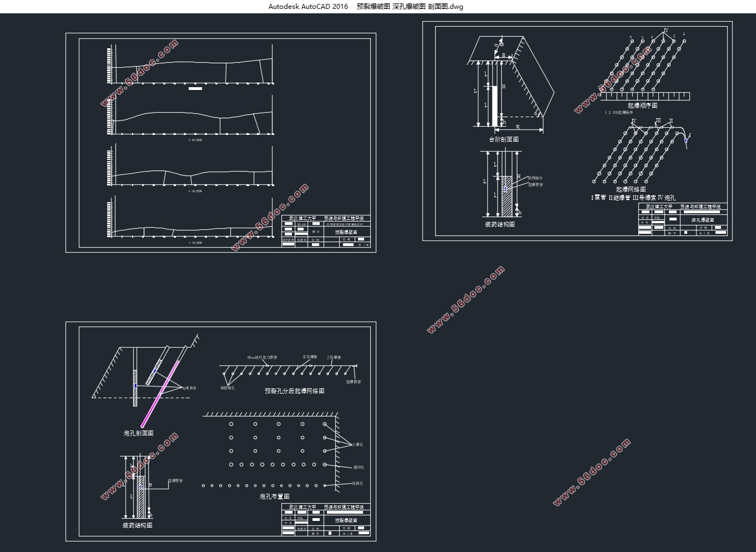Select the 炮孔剖面图 caption
The image size is (756, 552).
click(138, 433)
